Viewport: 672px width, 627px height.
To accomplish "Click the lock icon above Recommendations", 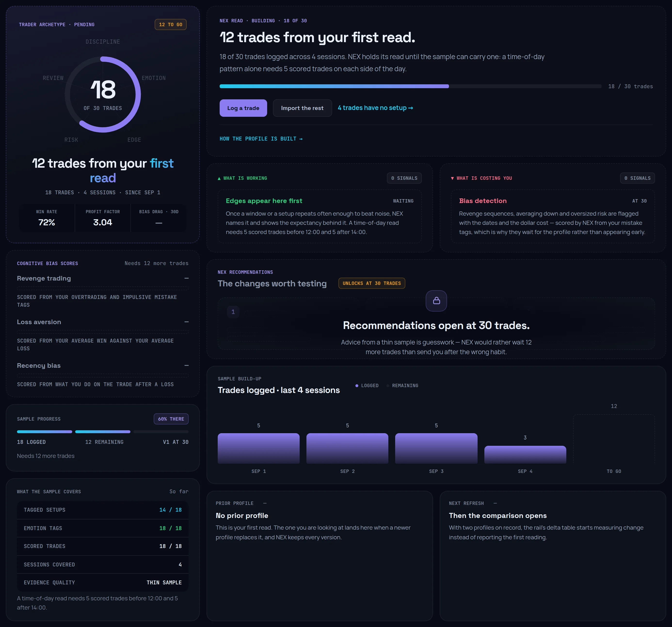I will [x=436, y=301].
